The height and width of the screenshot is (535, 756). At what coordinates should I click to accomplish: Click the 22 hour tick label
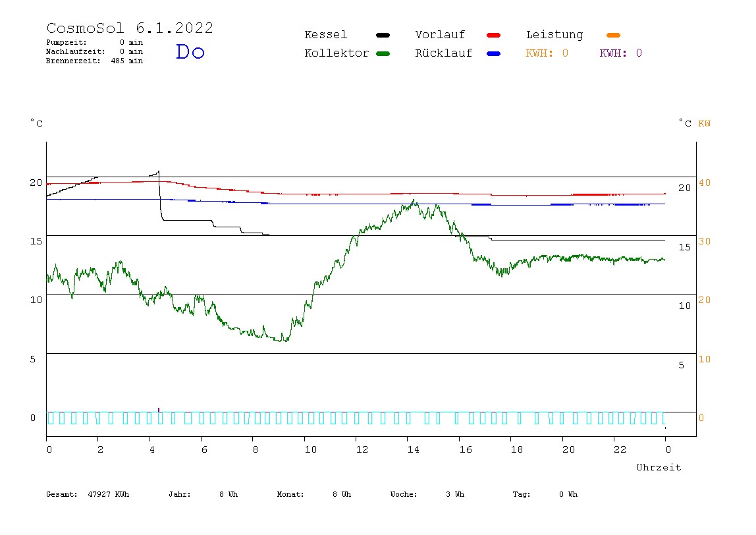click(620, 449)
